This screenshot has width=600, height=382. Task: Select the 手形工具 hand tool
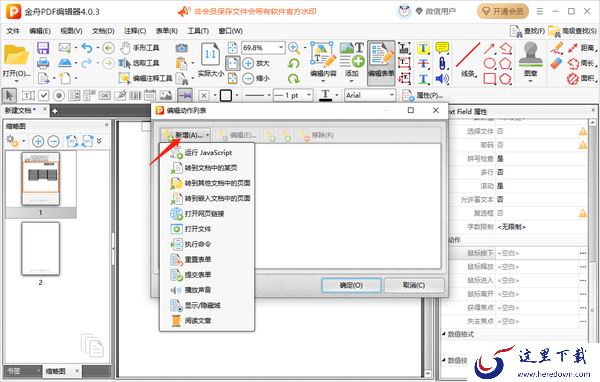click(x=139, y=48)
